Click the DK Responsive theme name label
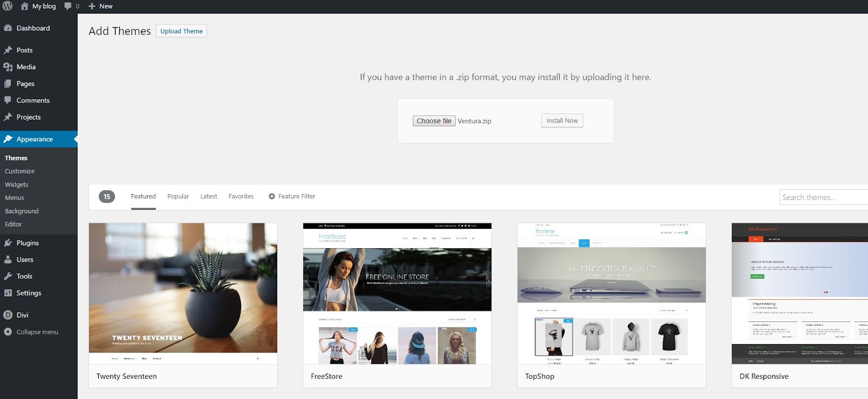The width and height of the screenshot is (868, 399). point(764,376)
